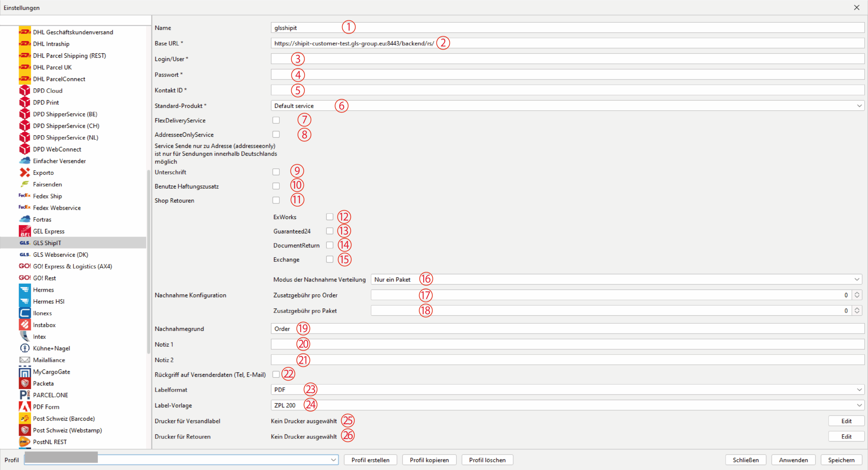Select DPD ShipperService (BE) entry
The height and width of the screenshot is (470, 868).
pyautogui.click(x=65, y=114)
